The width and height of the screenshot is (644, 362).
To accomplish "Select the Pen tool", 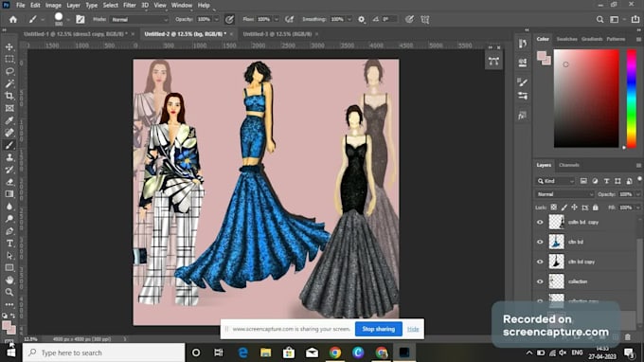I will click(9, 231).
